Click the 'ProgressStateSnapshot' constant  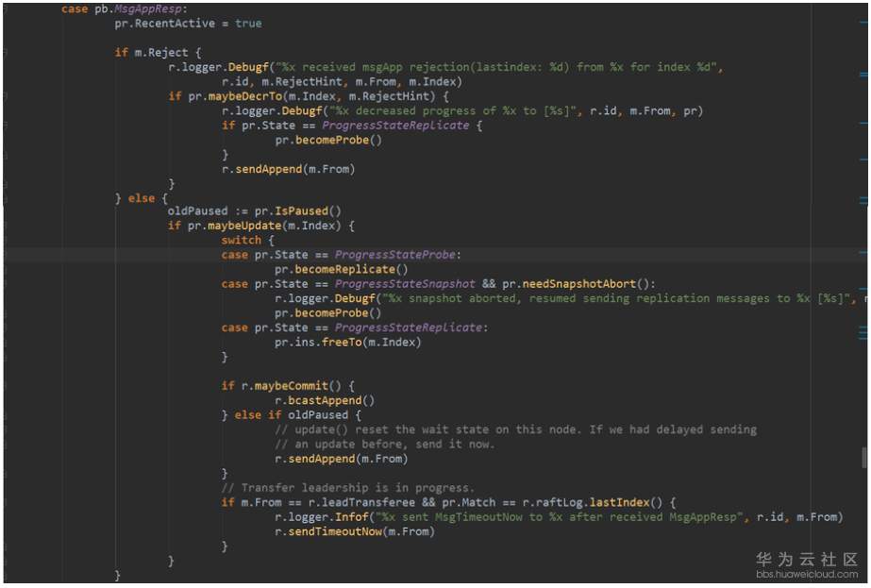405,284
